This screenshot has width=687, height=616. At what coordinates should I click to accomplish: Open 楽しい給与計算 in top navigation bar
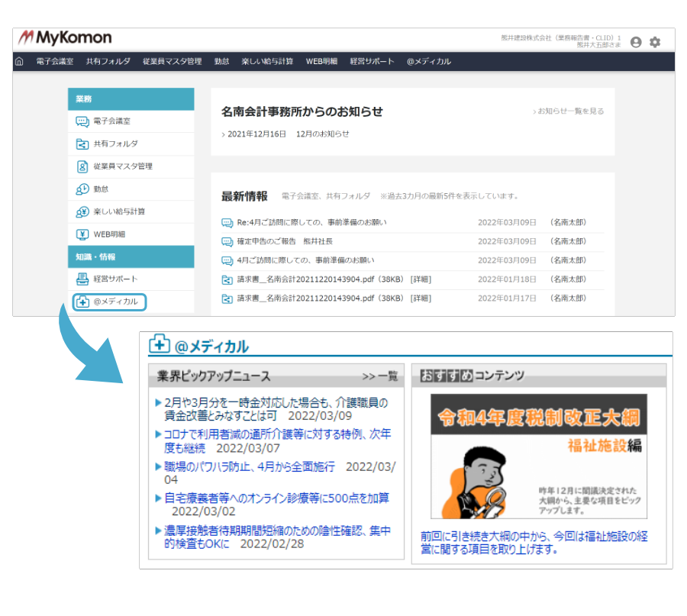coord(267,62)
